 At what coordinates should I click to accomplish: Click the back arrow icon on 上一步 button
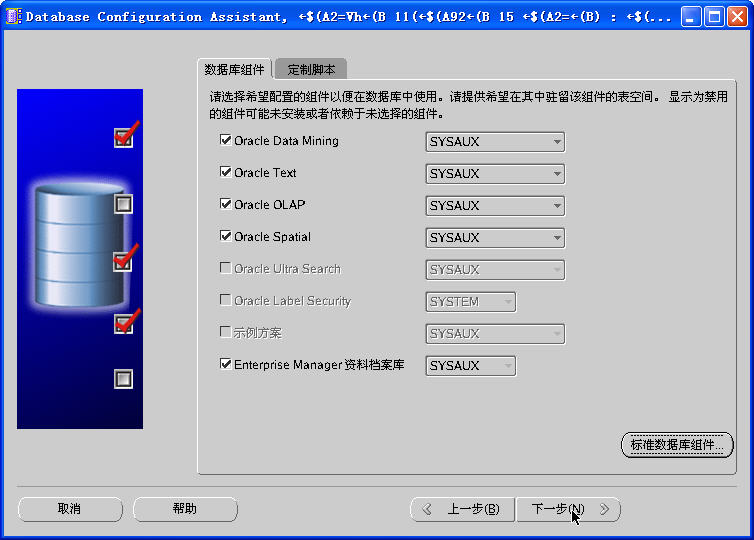tap(427, 509)
